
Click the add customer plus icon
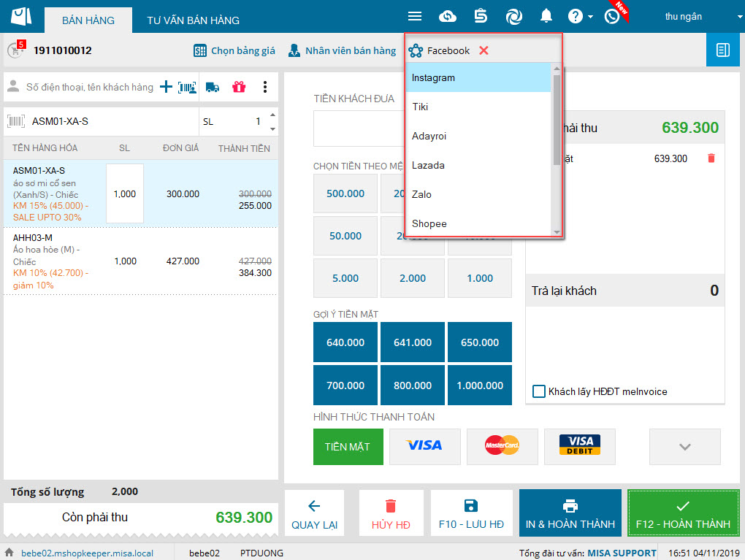(166, 87)
